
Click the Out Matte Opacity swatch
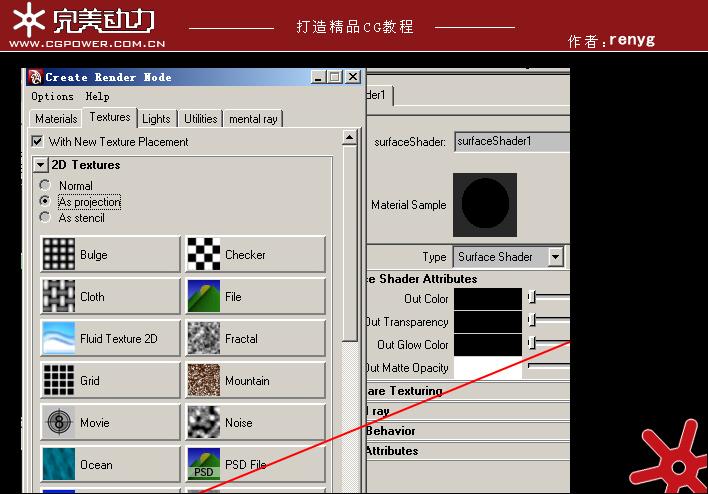pos(488,368)
